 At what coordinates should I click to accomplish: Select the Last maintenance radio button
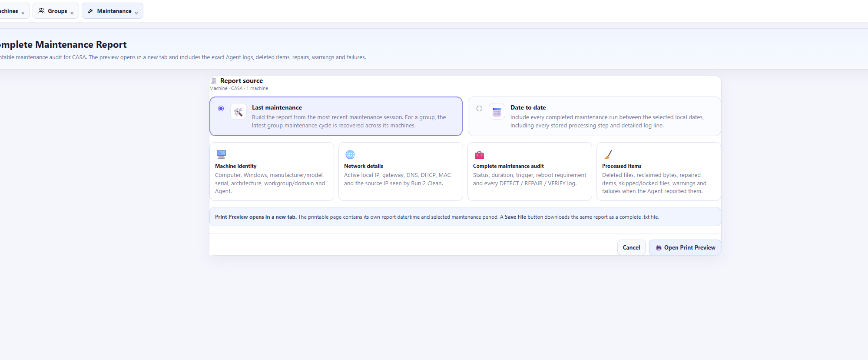[221, 108]
